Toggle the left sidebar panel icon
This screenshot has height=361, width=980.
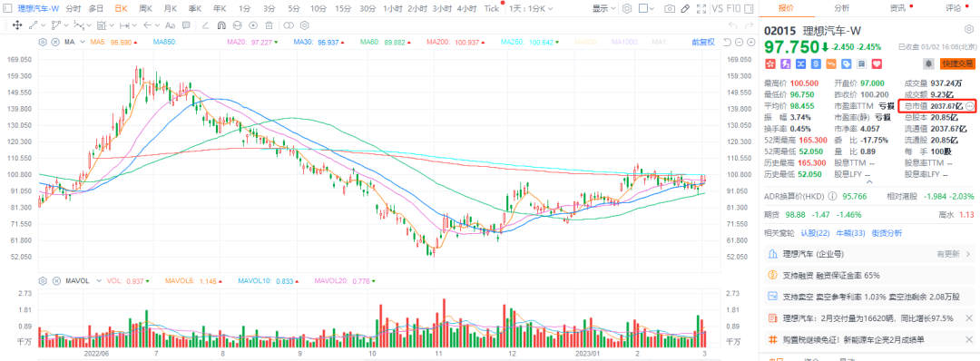point(7,9)
